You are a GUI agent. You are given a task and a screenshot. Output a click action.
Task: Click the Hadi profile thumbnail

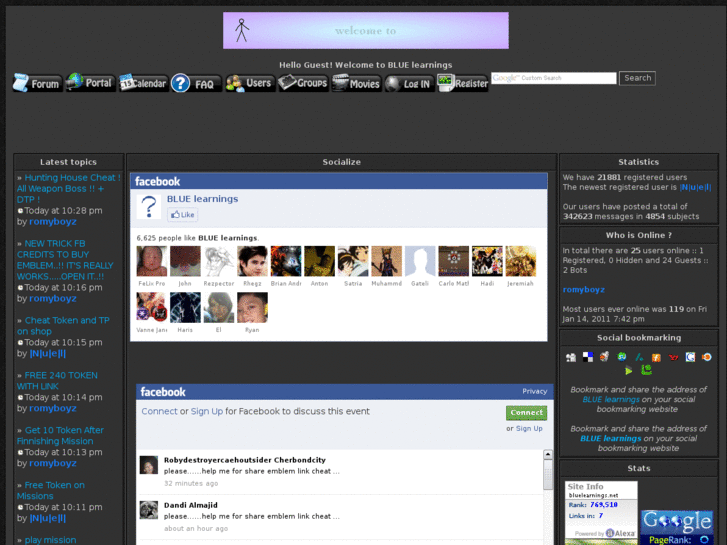point(487,261)
